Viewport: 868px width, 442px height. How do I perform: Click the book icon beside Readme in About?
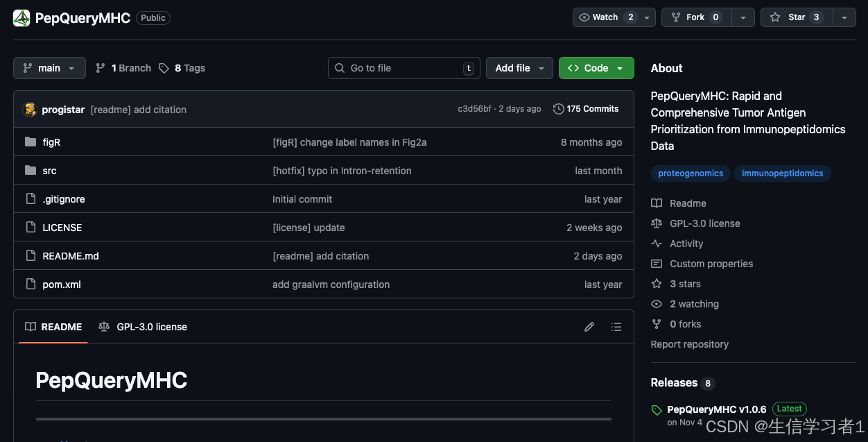[657, 203]
